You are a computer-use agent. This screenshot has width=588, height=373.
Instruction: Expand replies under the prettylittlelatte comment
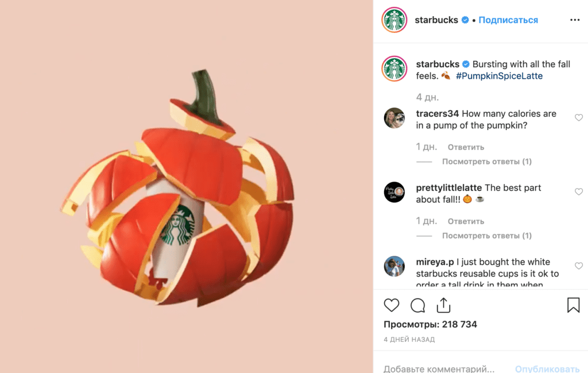pyautogui.click(x=486, y=236)
